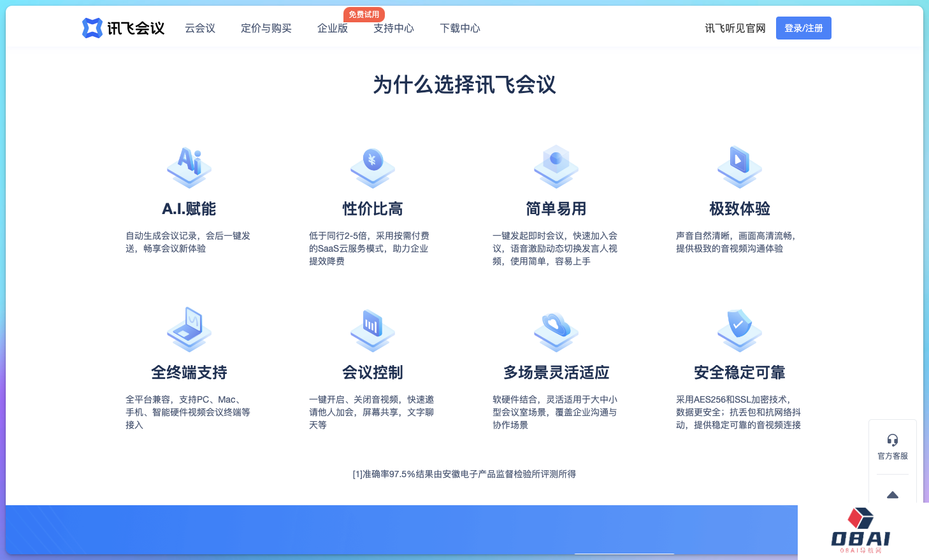The image size is (929, 560).
Task: Click the 官方客服 label
Action: coord(893,456)
